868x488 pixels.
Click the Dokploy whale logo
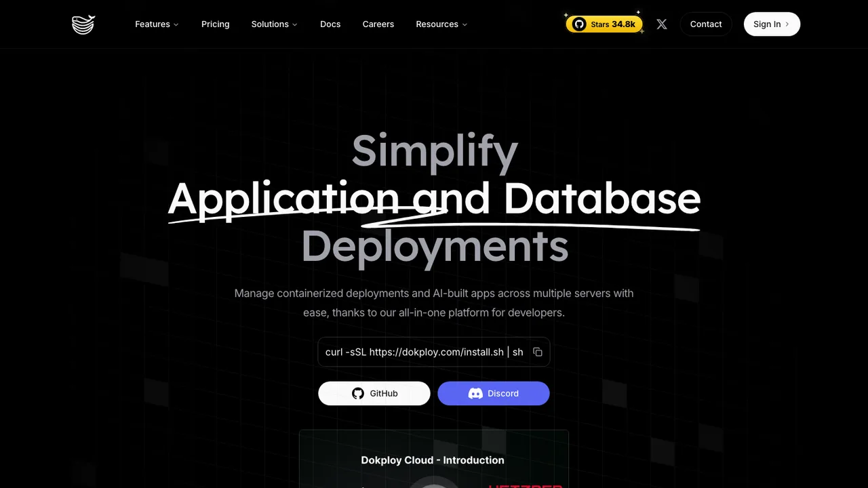[x=83, y=24]
